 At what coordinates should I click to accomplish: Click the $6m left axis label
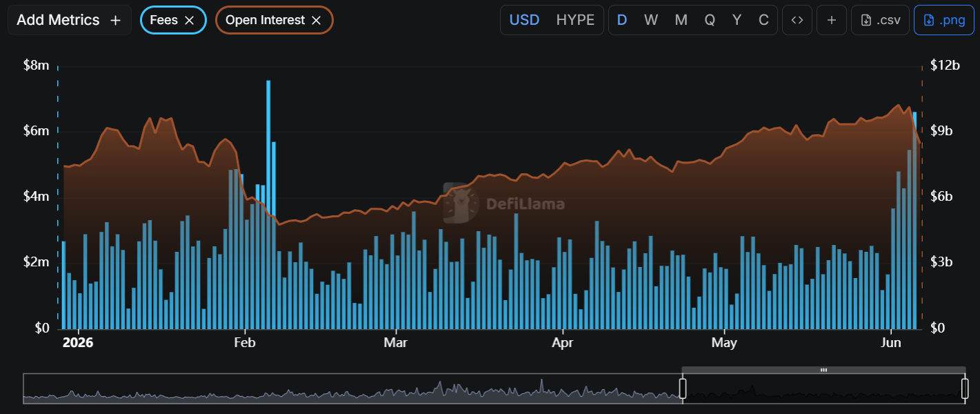[37, 131]
